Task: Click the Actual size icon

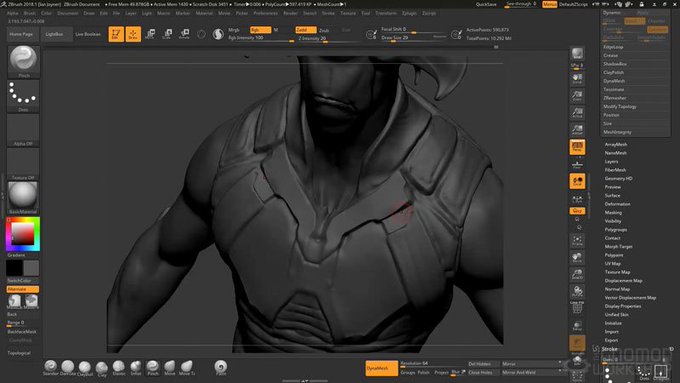Action: click(577, 113)
